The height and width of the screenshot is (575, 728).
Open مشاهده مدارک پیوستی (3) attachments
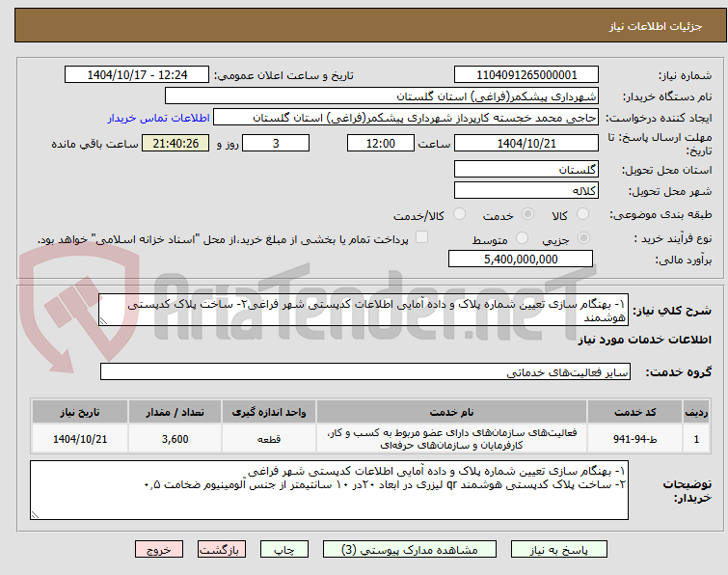[x=410, y=550]
